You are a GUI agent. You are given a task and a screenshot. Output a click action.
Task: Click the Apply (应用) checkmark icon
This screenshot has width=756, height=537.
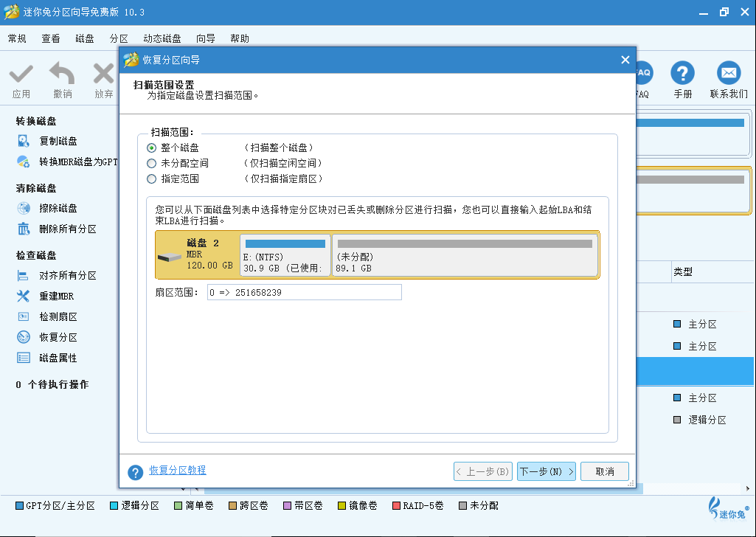[x=21, y=74]
